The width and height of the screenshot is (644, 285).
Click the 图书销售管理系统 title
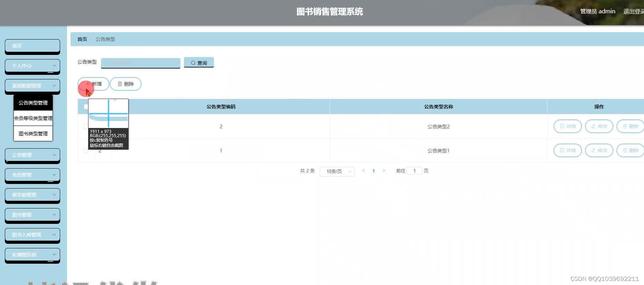[x=330, y=12]
